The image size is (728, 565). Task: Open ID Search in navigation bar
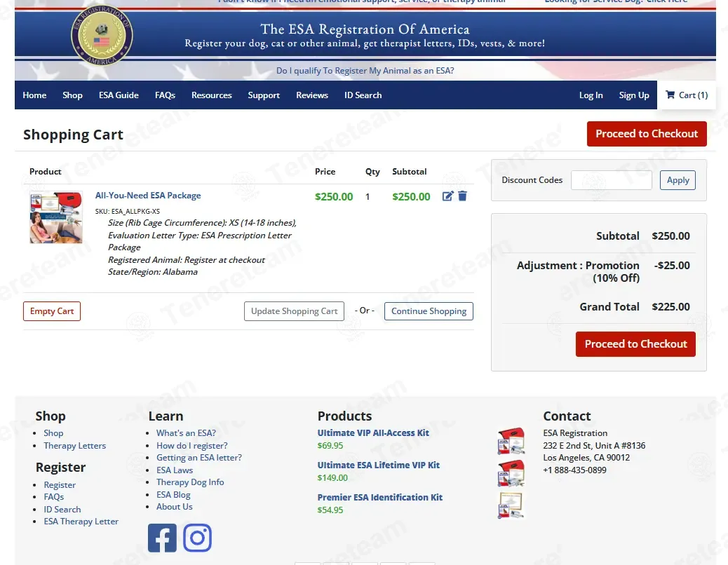(363, 95)
